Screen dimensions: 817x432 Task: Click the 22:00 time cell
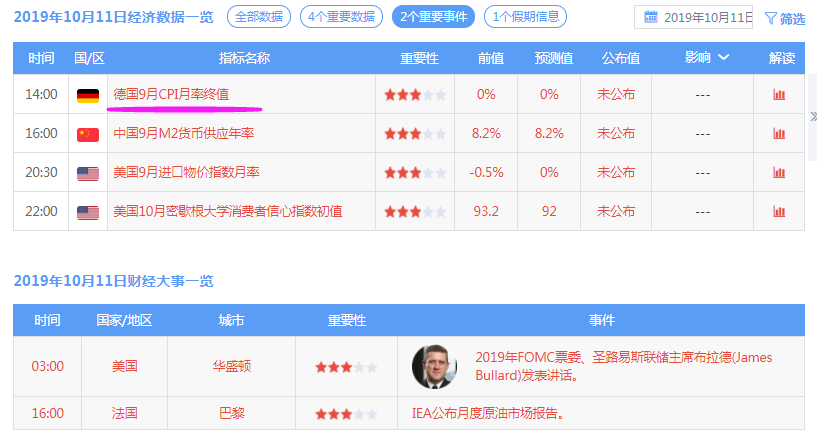tap(41, 211)
